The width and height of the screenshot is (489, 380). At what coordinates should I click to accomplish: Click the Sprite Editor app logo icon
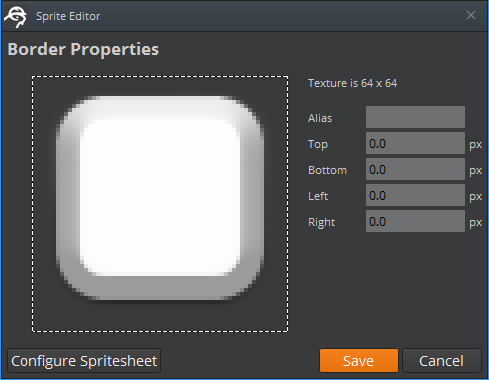(15, 16)
